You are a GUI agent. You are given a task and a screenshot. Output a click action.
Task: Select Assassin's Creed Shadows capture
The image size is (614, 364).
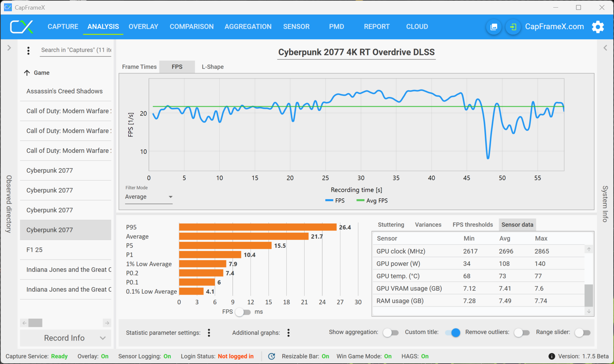click(x=66, y=91)
